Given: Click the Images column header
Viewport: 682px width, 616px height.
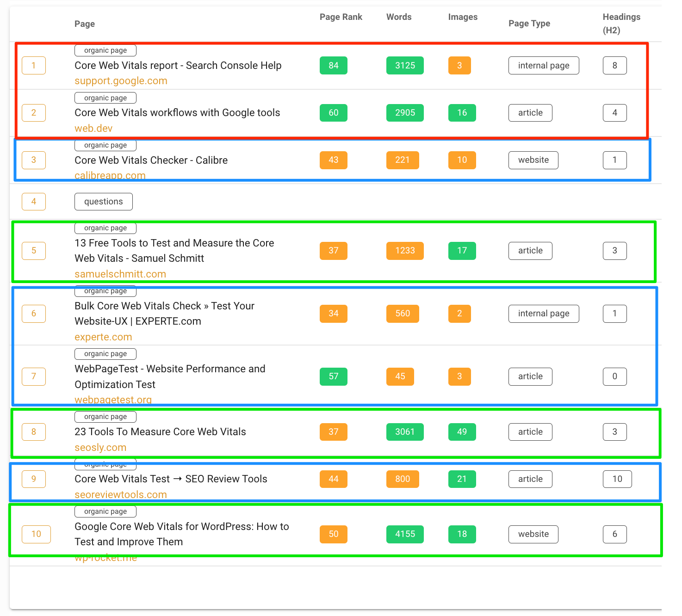Looking at the screenshot, I should click(x=463, y=17).
